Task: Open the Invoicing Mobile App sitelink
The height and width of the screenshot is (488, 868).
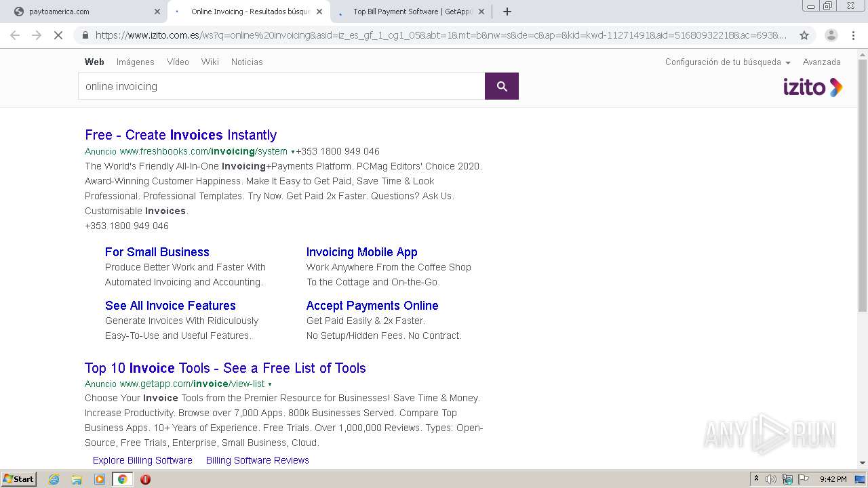Action: tap(361, 252)
